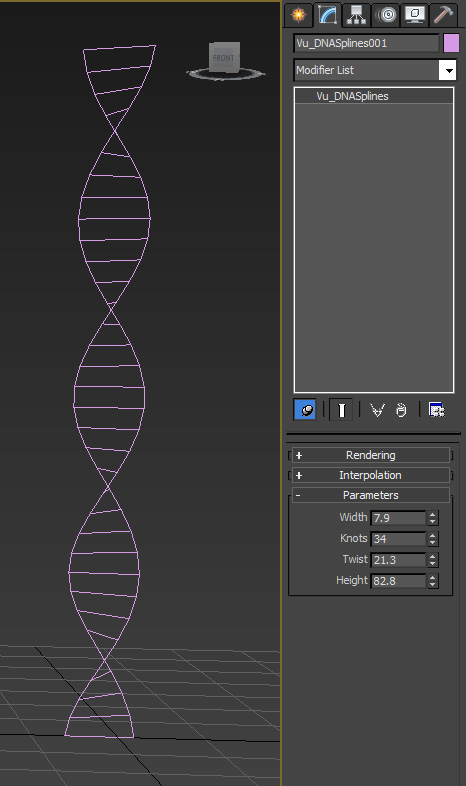Image resolution: width=466 pixels, height=786 pixels.
Task: Click the object color swatch
Action: point(451,43)
